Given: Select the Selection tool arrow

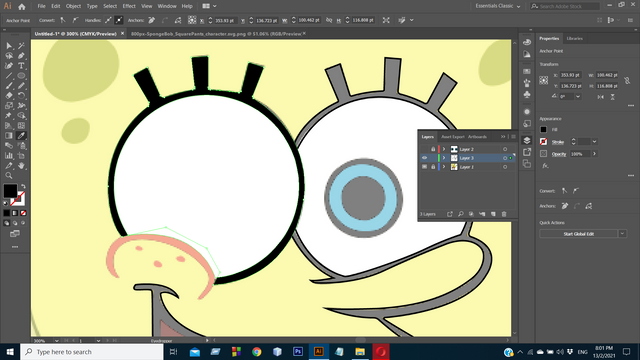Looking at the screenshot, I should point(9,46).
